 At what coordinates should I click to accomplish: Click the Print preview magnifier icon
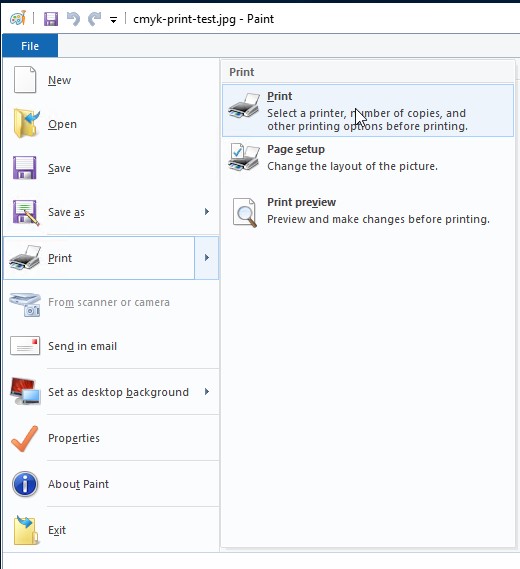245,213
